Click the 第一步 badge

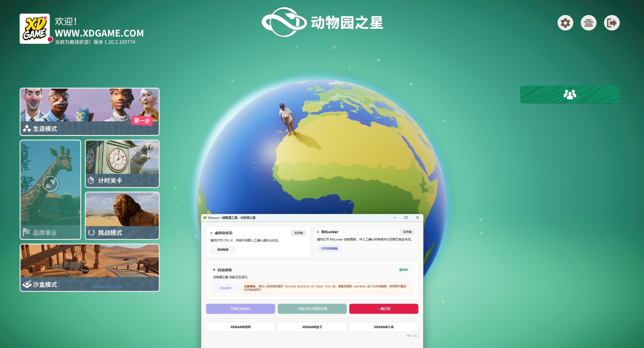(142, 120)
